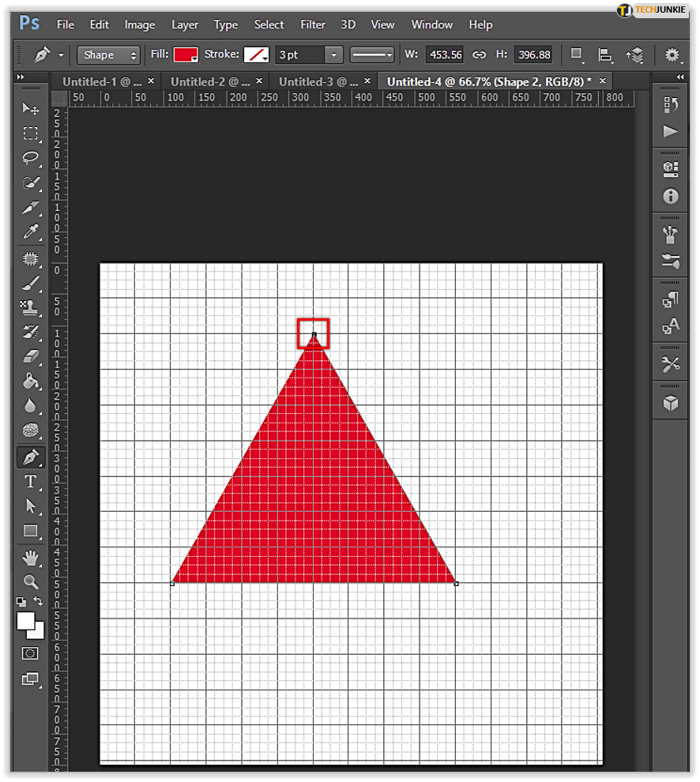Open path operations dropdown
700x782 pixels.
[x=577, y=55]
